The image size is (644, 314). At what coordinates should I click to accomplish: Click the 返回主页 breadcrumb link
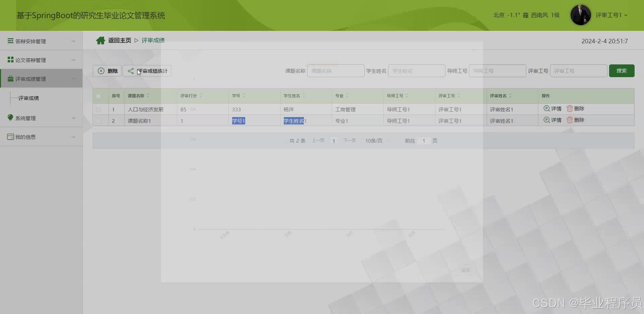119,40
